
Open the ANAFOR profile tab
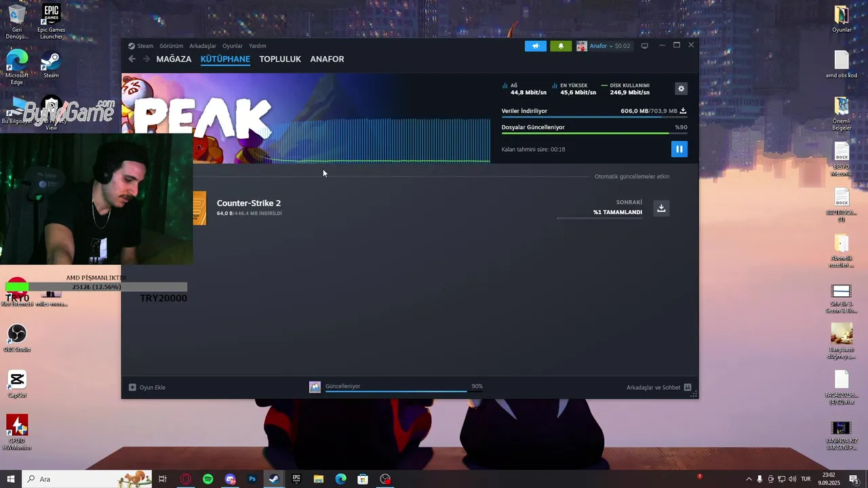coord(327,59)
